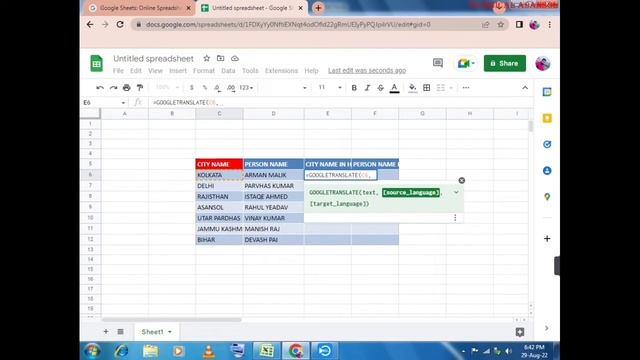The image size is (640, 360).
Task: Toggle Strikethrough formatting
Action: (x=380, y=88)
